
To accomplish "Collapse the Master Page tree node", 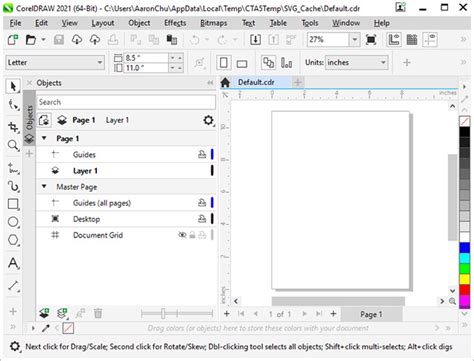I will pos(44,186).
